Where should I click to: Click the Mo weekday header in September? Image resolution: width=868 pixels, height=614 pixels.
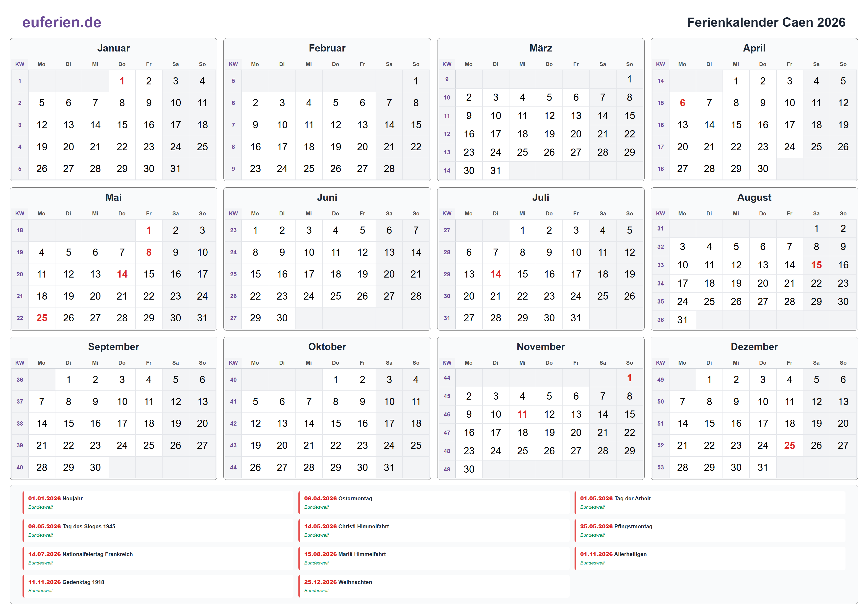(42, 363)
